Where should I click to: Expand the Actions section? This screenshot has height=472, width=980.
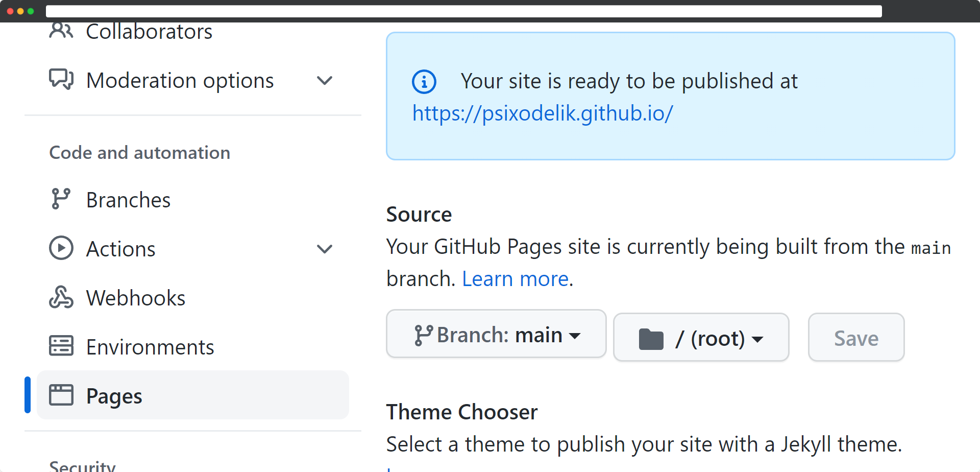click(325, 249)
